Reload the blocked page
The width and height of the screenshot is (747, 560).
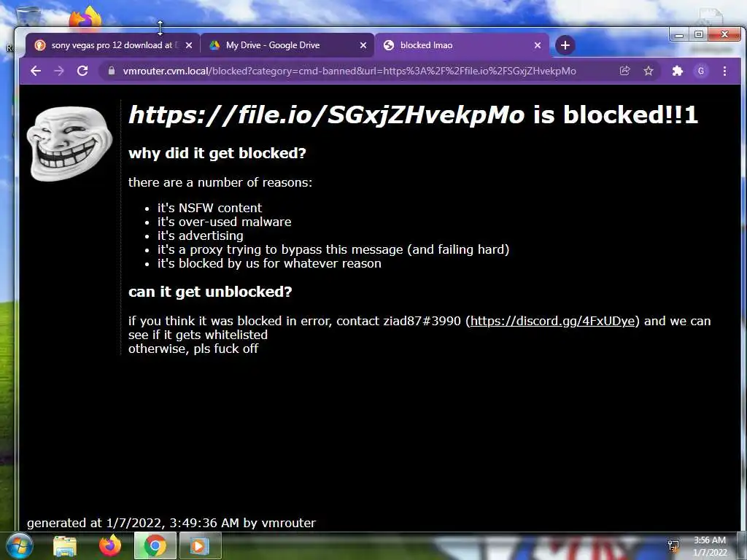click(x=82, y=71)
